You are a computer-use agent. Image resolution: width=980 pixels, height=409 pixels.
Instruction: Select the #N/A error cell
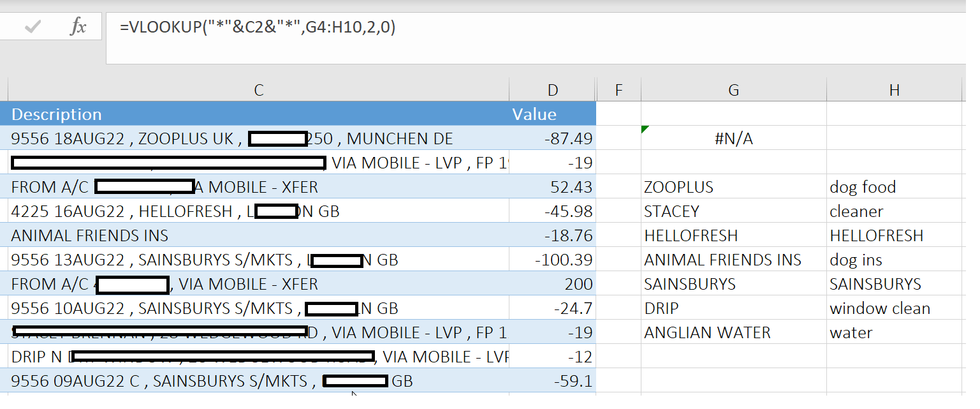(x=733, y=138)
